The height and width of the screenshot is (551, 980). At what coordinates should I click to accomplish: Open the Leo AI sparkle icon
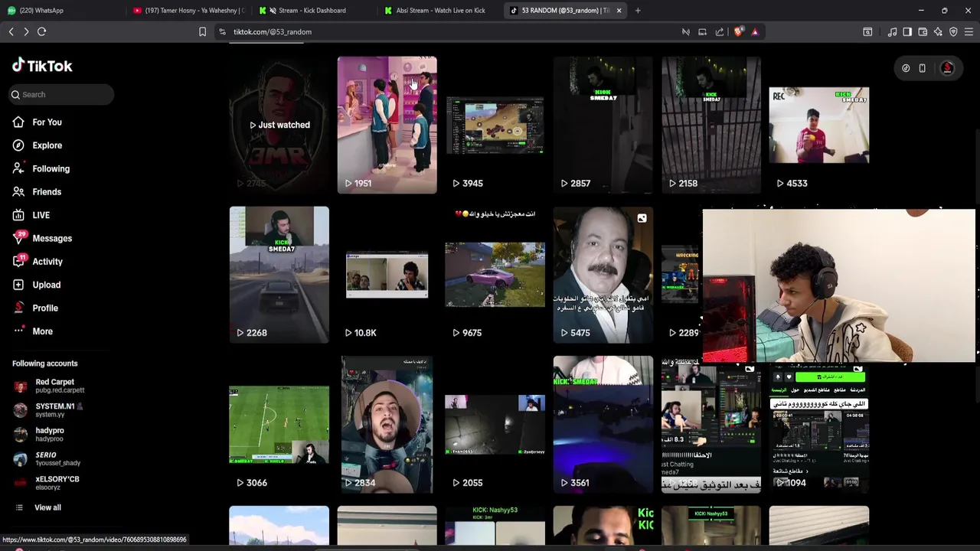point(938,31)
